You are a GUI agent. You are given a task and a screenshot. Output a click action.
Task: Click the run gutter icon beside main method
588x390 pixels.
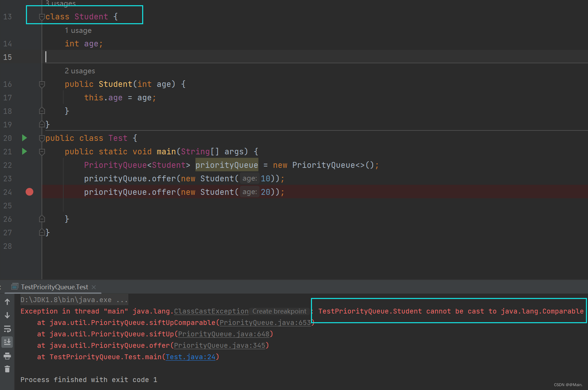(24, 151)
